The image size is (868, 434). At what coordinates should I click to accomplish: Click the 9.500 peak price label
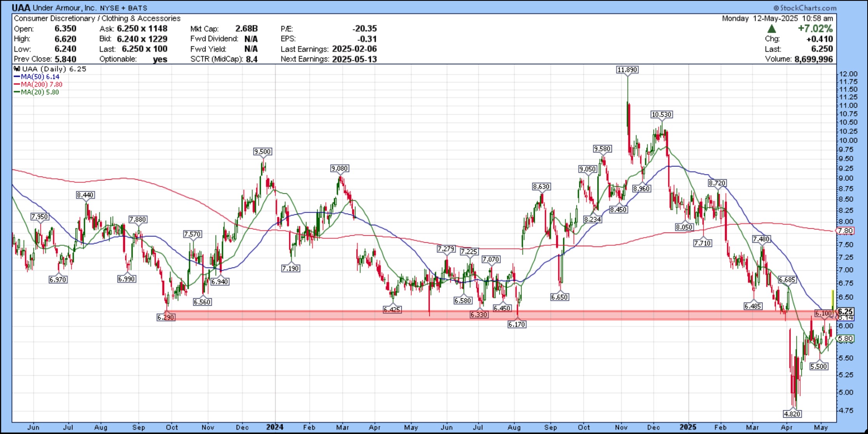pyautogui.click(x=262, y=152)
